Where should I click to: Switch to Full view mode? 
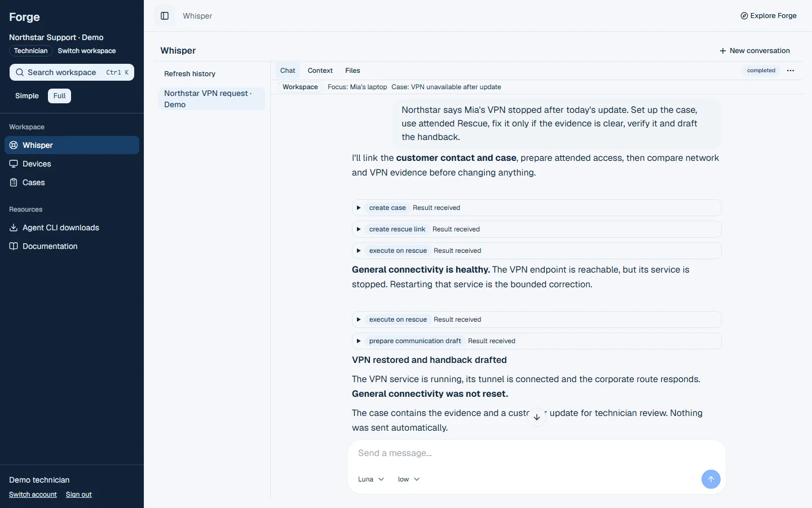pyautogui.click(x=59, y=96)
